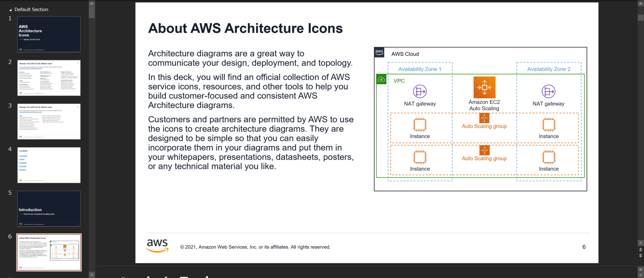Select slide 5 Introduction thumbnail

click(49, 209)
